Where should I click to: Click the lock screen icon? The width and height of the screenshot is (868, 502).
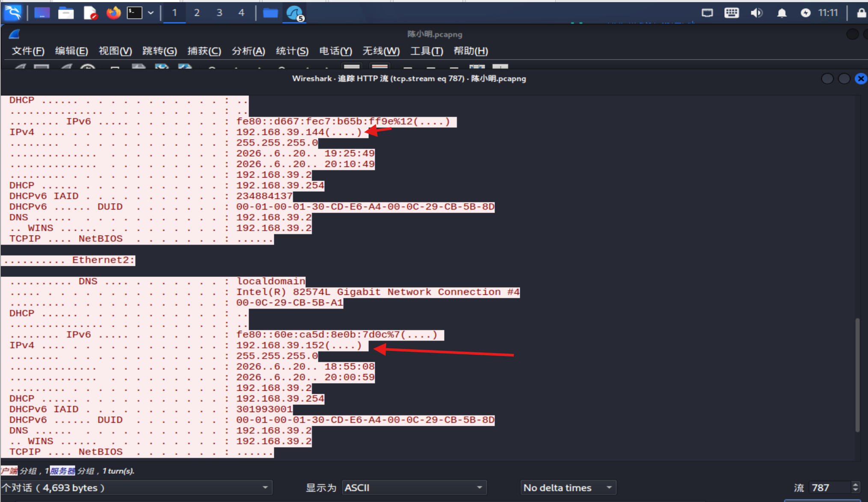(861, 13)
